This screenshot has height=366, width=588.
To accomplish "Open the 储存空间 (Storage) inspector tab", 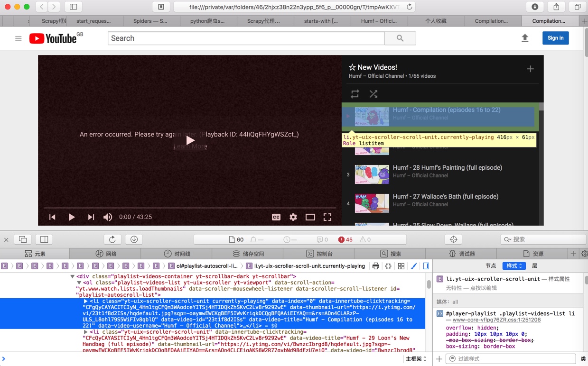I will pyautogui.click(x=248, y=254).
